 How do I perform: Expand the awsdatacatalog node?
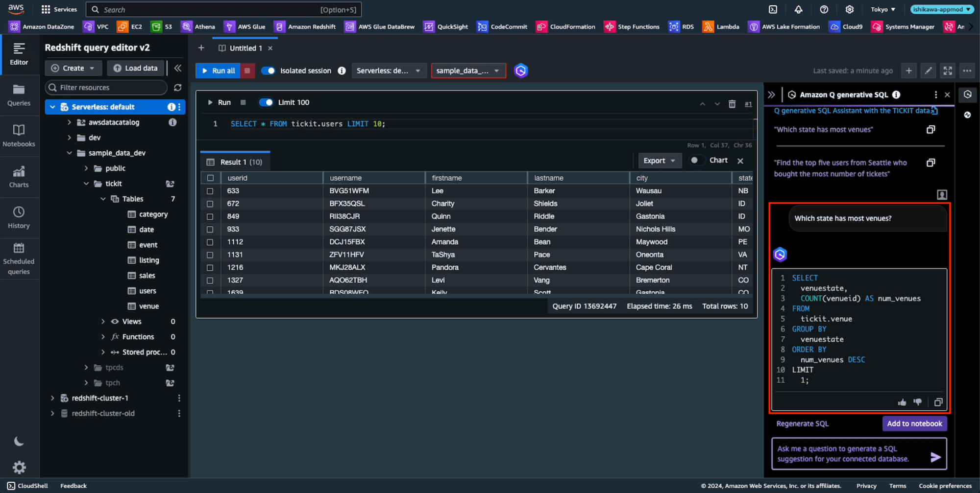[69, 122]
